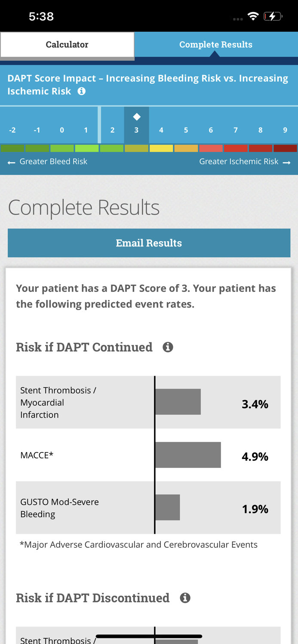Select score -2 on the DAPT scale
This screenshot has width=298, height=644.
[12, 130]
